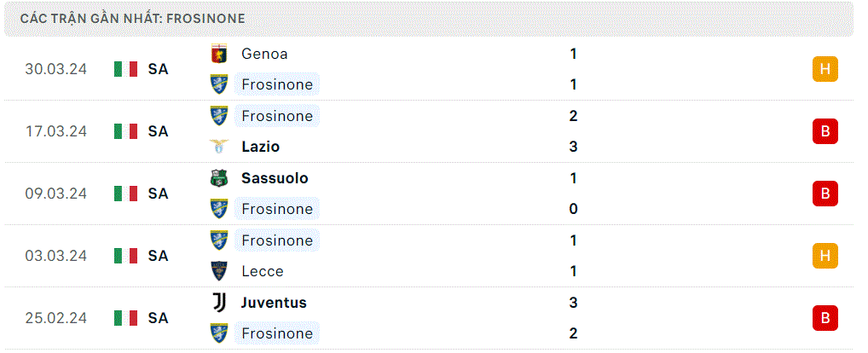The height and width of the screenshot is (353, 868).
Task: Select highlighted Frosinone name in Lecce match
Action: point(277,240)
